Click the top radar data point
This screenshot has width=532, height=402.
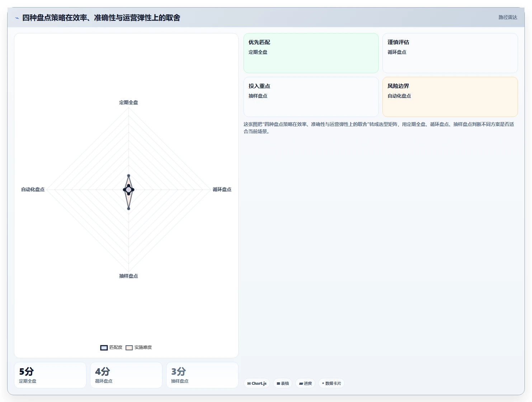[128, 176]
